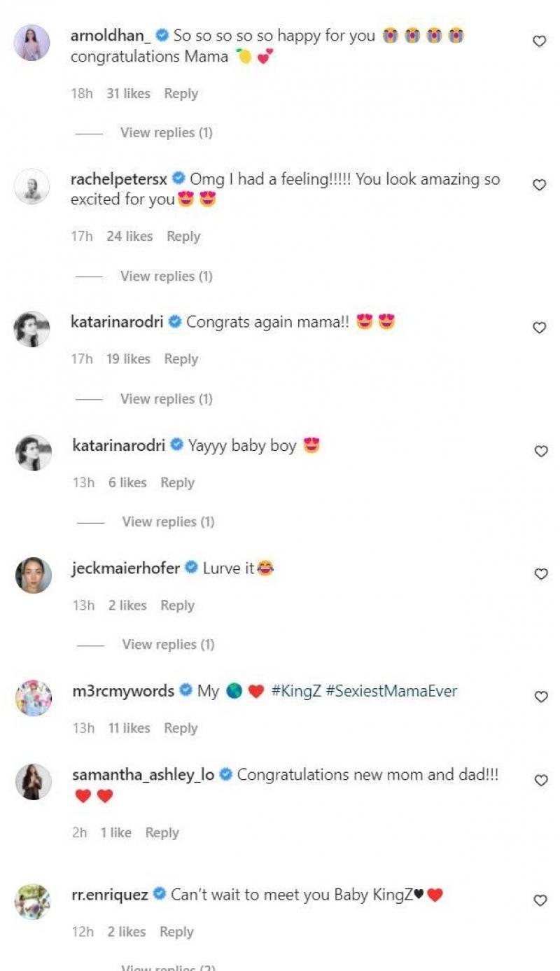This screenshot has width=560, height=971.
Task: Heart jeckmaierhofer's 'Lurve it' comment
Action: 539,574
